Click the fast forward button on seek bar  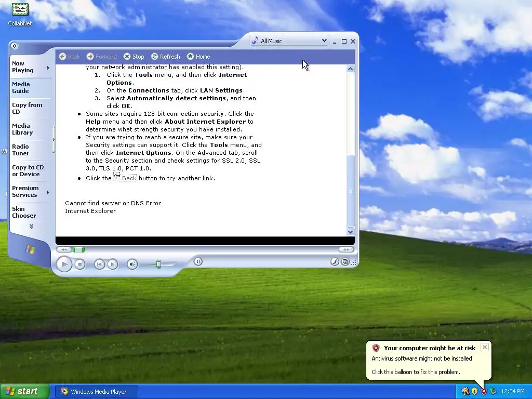point(346,249)
